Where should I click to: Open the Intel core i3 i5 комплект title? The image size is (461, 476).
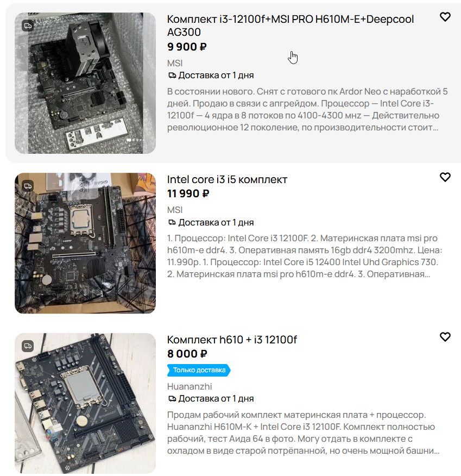coord(227,179)
